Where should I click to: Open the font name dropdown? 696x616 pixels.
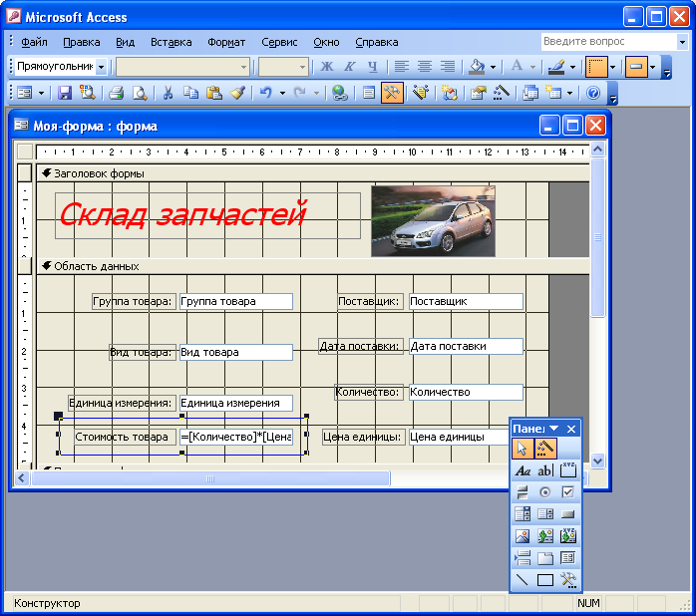243,67
